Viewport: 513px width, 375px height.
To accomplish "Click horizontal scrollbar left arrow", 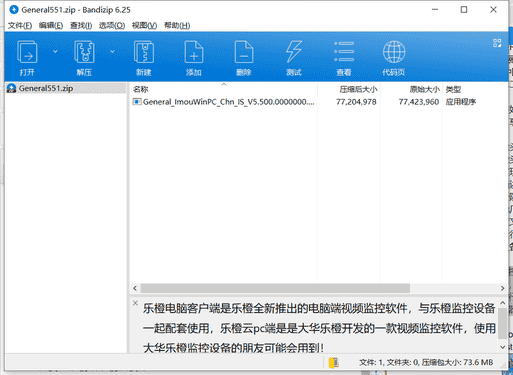I will click(135, 288).
